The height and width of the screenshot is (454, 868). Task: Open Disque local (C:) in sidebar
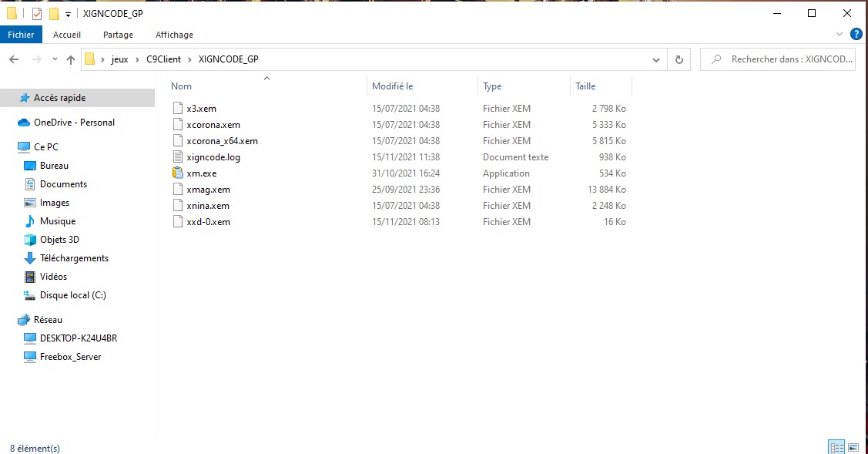[72, 295]
